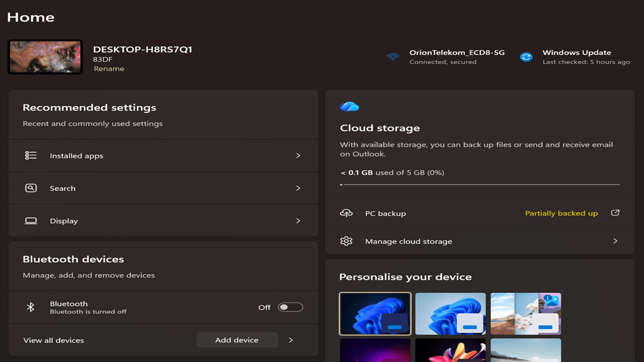Select the light beach theme thumbnail
644x362 pixels.
[526, 350]
